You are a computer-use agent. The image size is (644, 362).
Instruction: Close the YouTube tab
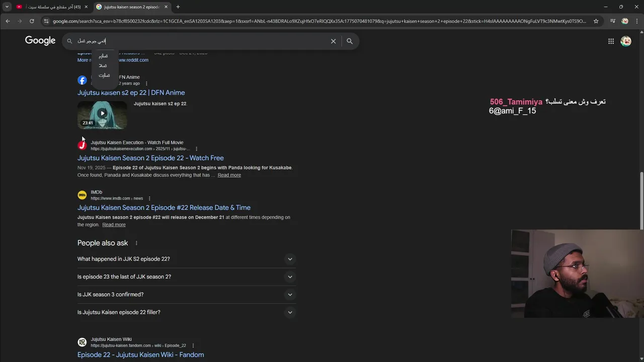[x=86, y=7]
